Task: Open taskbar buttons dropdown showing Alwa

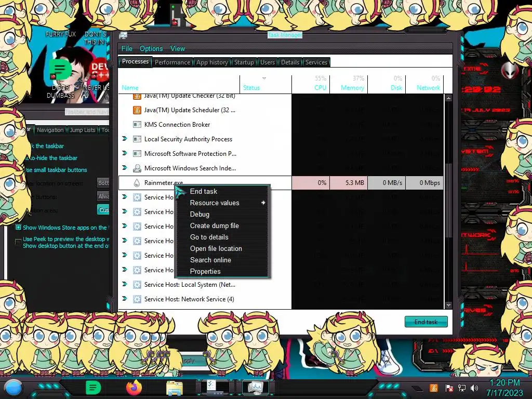Action: click(x=103, y=196)
